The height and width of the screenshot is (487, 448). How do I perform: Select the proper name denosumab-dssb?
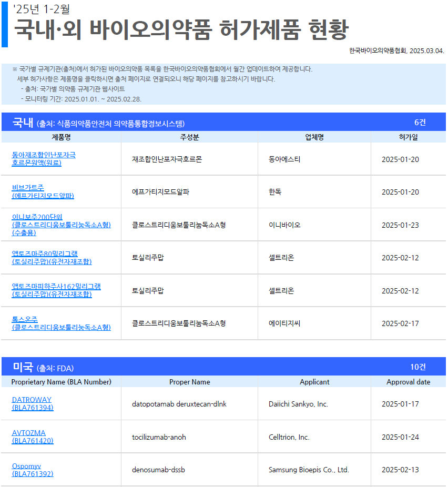[158, 470]
